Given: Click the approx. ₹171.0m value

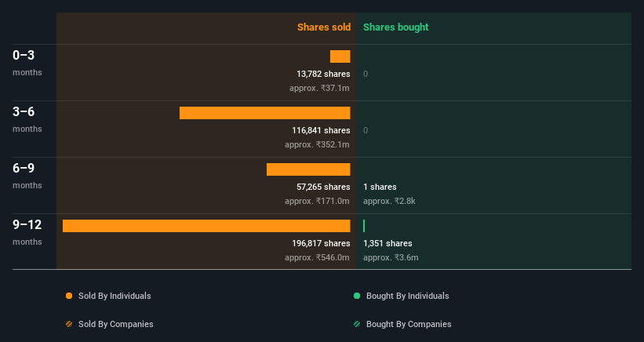Looking at the screenshot, I should point(317,201).
